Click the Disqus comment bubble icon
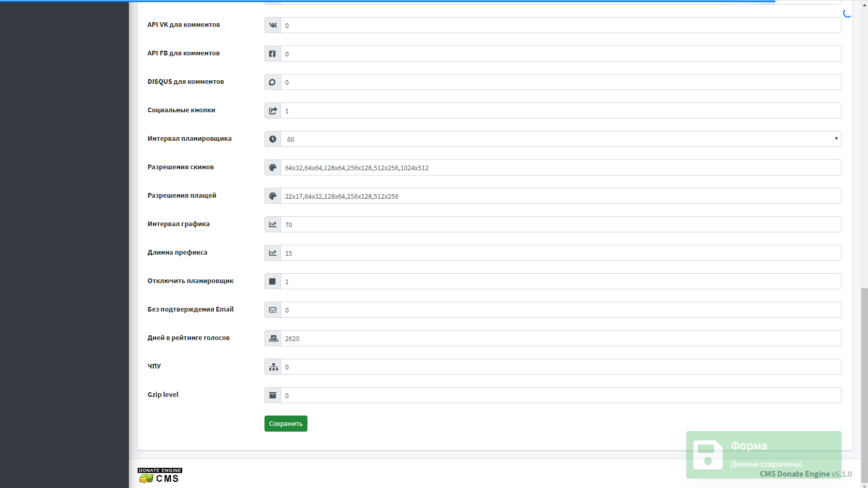Viewport: 868px width, 488px height. pyautogui.click(x=273, y=82)
